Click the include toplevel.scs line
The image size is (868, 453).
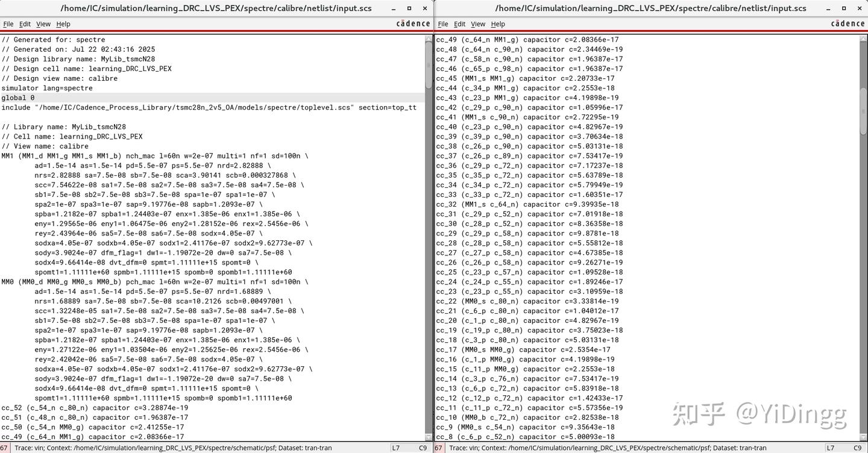click(x=209, y=107)
